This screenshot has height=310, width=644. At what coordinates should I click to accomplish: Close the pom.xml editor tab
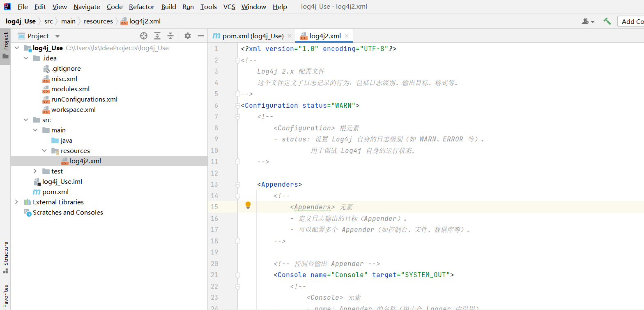point(290,36)
